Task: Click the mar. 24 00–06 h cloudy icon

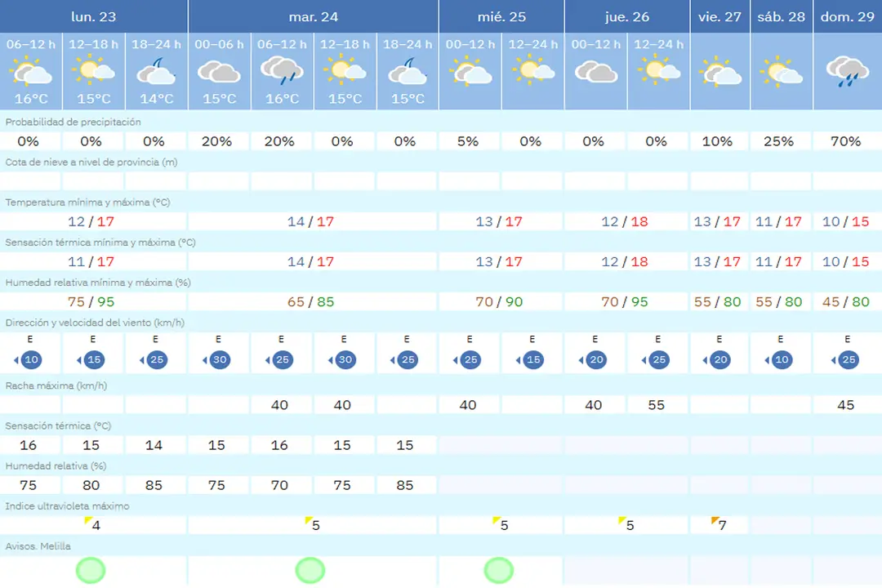Action: coord(219,72)
